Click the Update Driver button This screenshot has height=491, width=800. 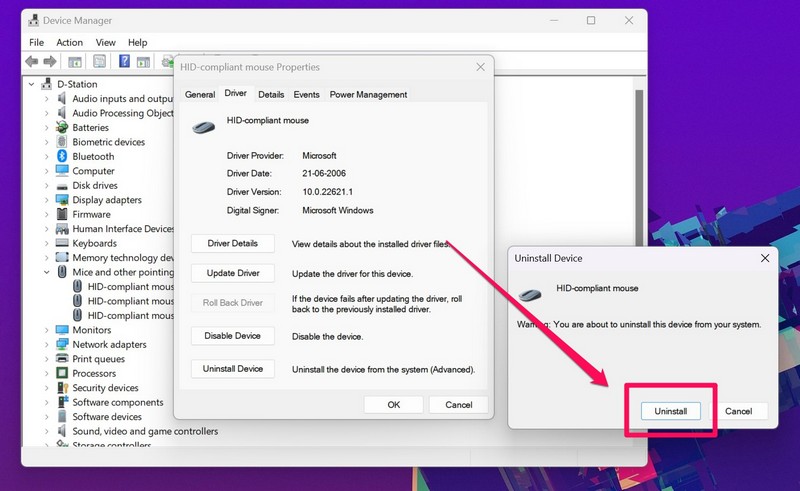pos(232,273)
